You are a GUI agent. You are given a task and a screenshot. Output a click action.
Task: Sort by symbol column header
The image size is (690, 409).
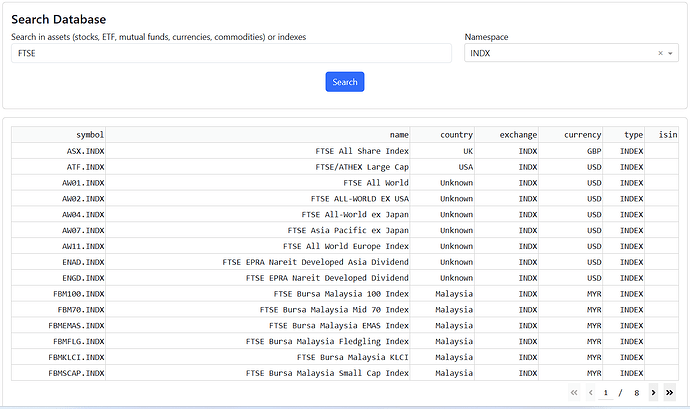(x=58, y=135)
